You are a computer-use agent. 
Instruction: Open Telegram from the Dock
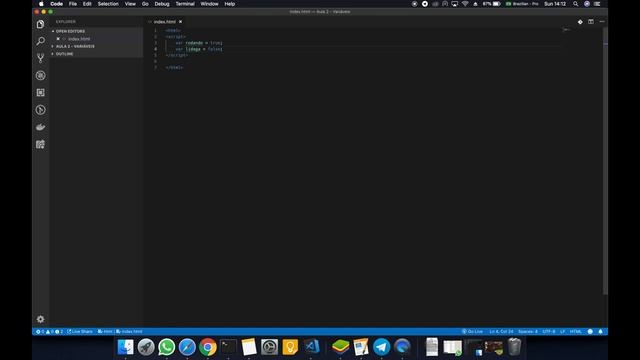click(382, 347)
